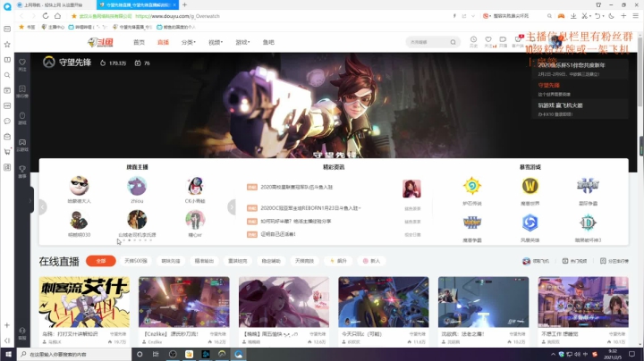This screenshot has width=644, height=361.
Task: Open the 沈叔疯 stream thumbnail
Action: coord(483,302)
